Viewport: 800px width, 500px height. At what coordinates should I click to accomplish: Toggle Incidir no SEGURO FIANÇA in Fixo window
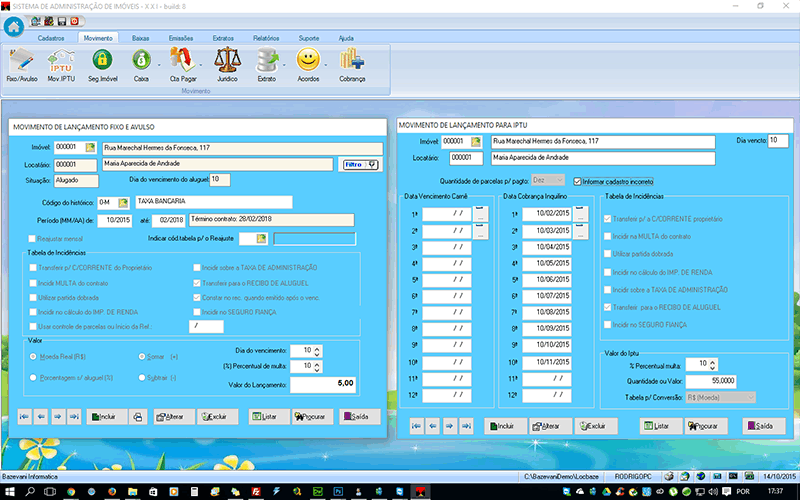(197, 312)
